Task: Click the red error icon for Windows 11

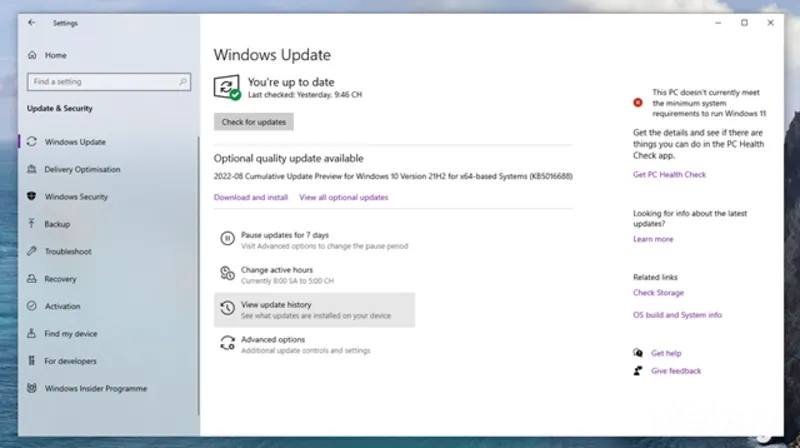Action: click(x=638, y=103)
